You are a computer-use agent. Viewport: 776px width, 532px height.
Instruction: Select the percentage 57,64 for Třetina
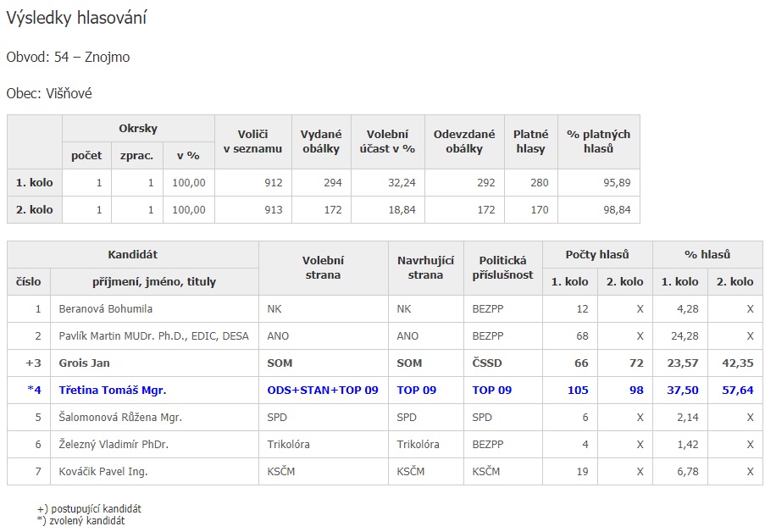tap(737, 391)
